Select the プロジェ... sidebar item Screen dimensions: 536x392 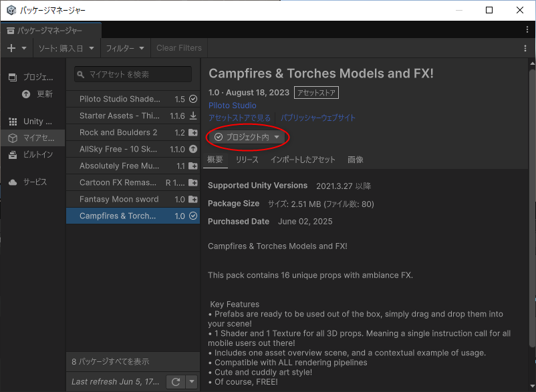coord(33,77)
